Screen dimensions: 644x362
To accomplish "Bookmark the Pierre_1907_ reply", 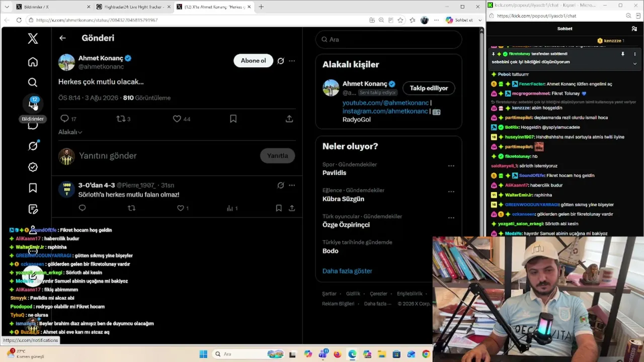I will pos(279,208).
